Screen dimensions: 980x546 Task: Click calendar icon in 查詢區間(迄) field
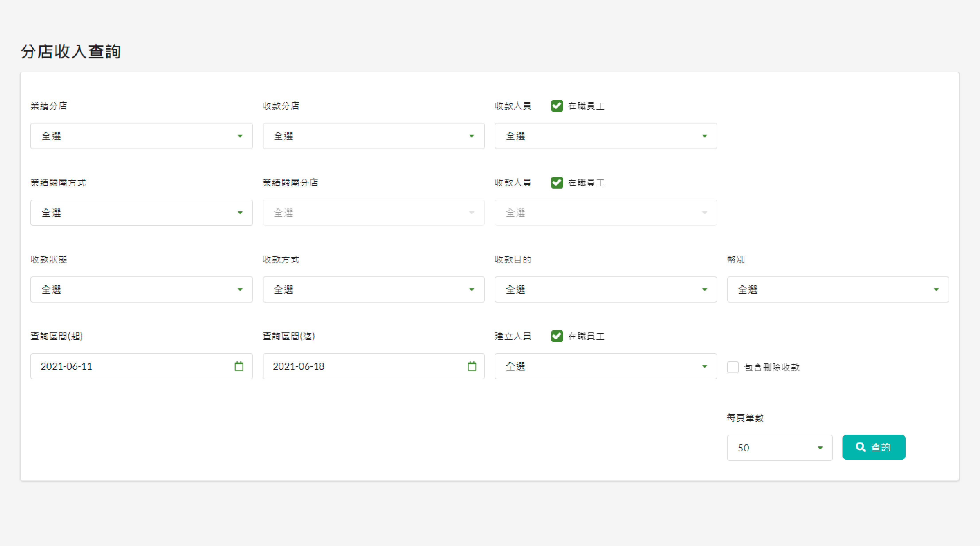point(472,366)
